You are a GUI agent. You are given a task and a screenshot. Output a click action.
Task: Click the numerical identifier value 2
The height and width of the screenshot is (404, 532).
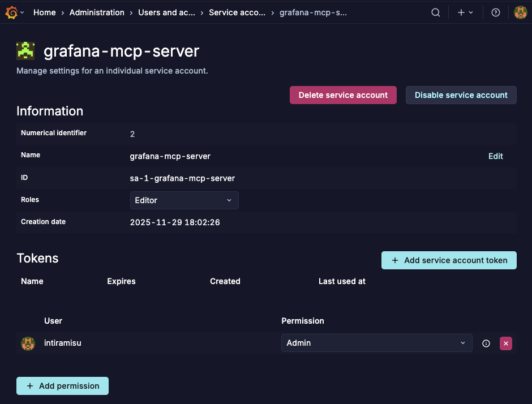[x=132, y=134]
